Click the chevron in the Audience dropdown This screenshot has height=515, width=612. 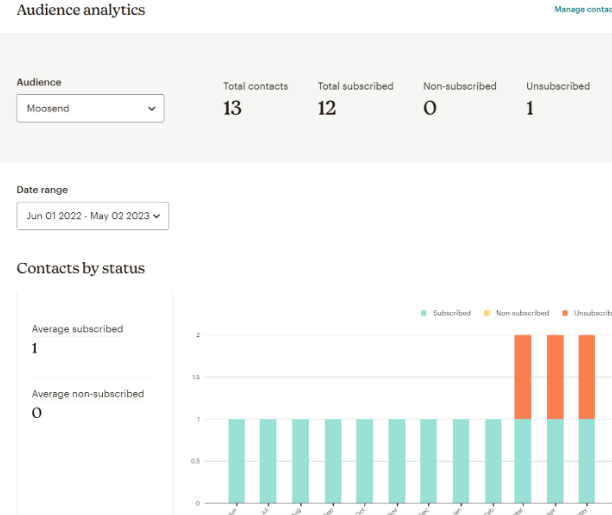coord(152,109)
